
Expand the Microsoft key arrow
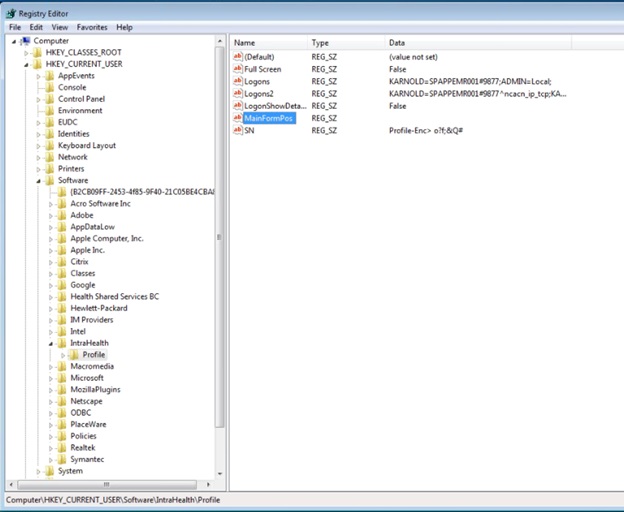pos(51,378)
